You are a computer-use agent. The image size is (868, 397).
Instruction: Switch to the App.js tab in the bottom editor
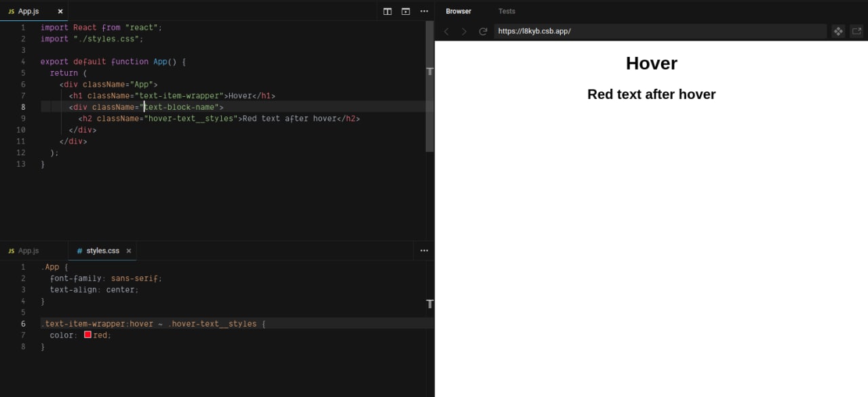click(28, 251)
